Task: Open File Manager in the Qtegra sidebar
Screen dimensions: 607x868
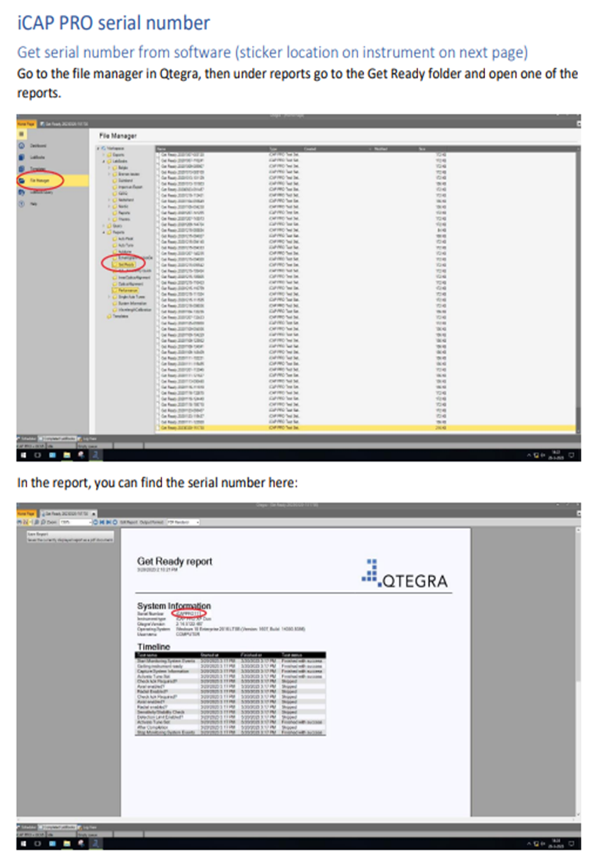Action: point(36,179)
